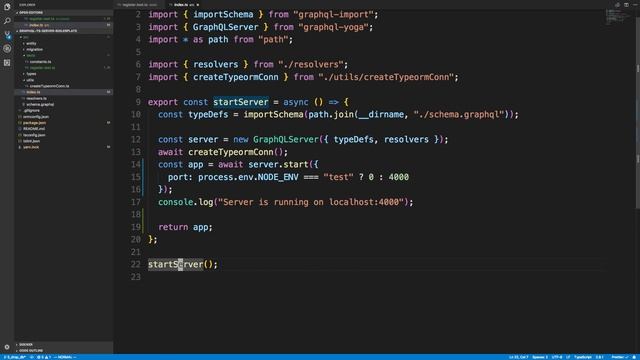Click the Prettier status bar item

tap(620, 357)
